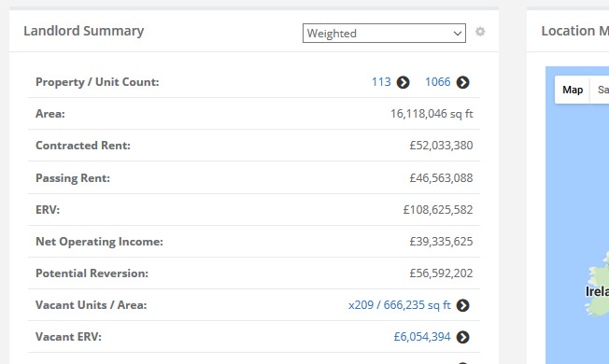Screen dimensions: 609x364
Task: Click the Vacant ERV label
Action: click(68, 337)
